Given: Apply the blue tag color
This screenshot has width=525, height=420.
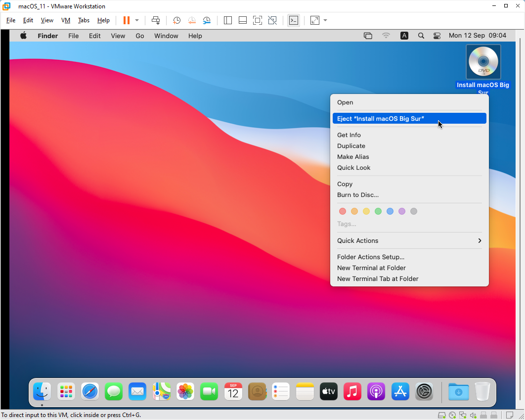Looking at the screenshot, I should (x=390, y=211).
